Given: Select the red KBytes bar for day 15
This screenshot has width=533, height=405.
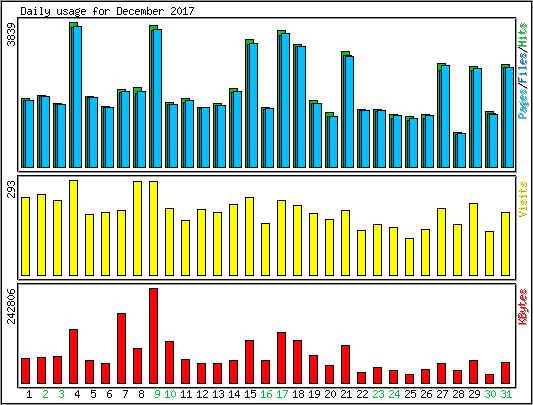Looking at the screenshot, I should tap(249, 362).
